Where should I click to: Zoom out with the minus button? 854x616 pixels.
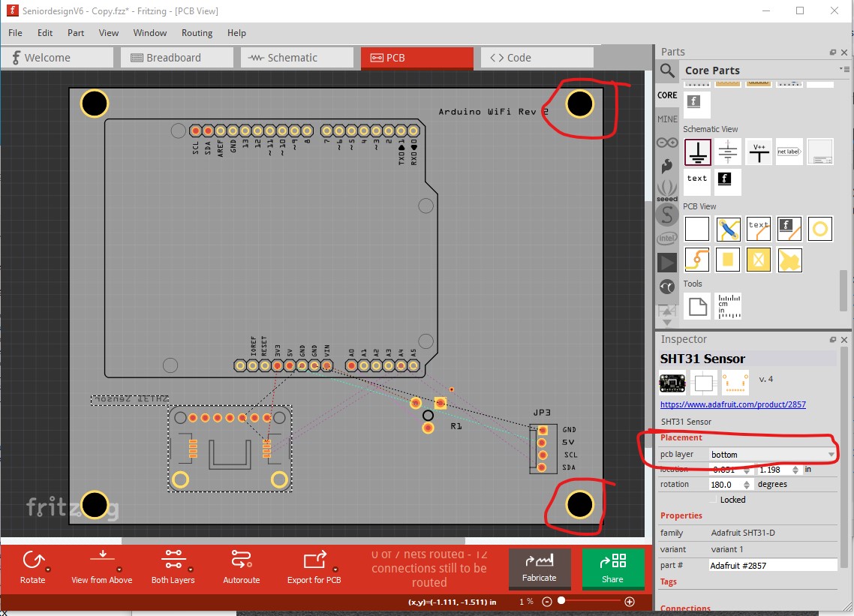[547, 601]
